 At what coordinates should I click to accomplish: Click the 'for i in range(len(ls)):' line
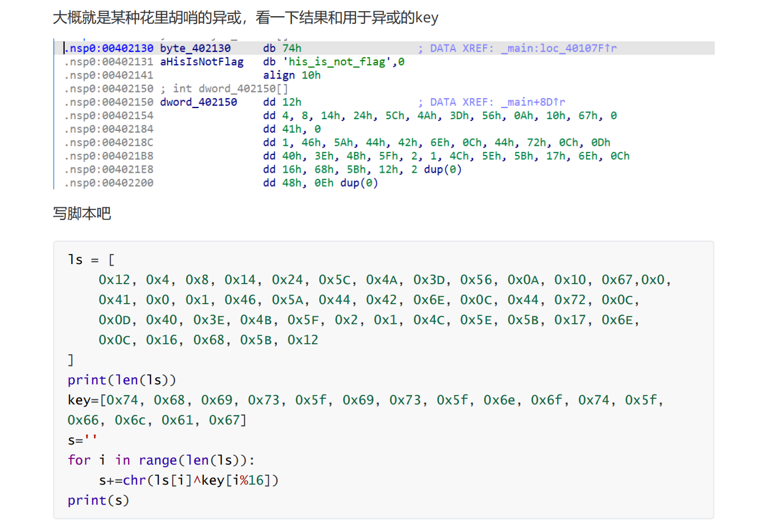(162, 460)
